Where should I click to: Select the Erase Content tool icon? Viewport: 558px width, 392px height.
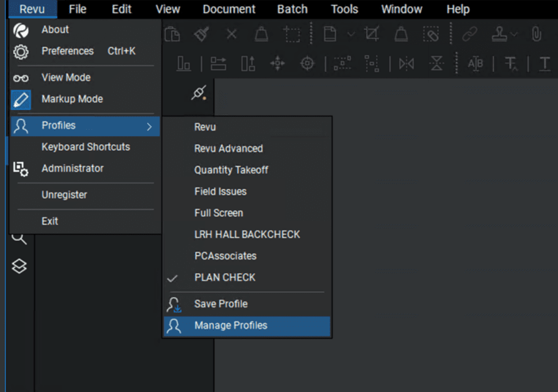(x=431, y=34)
